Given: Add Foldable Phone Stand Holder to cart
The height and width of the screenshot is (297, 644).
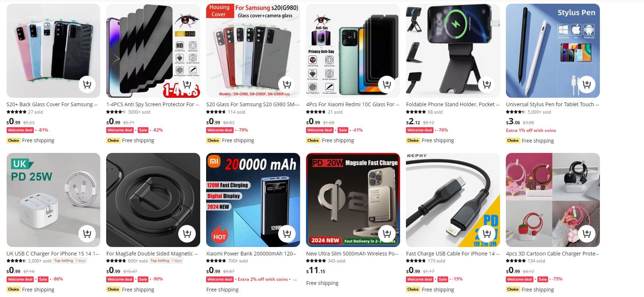Looking at the screenshot, I should coord(487,84).
